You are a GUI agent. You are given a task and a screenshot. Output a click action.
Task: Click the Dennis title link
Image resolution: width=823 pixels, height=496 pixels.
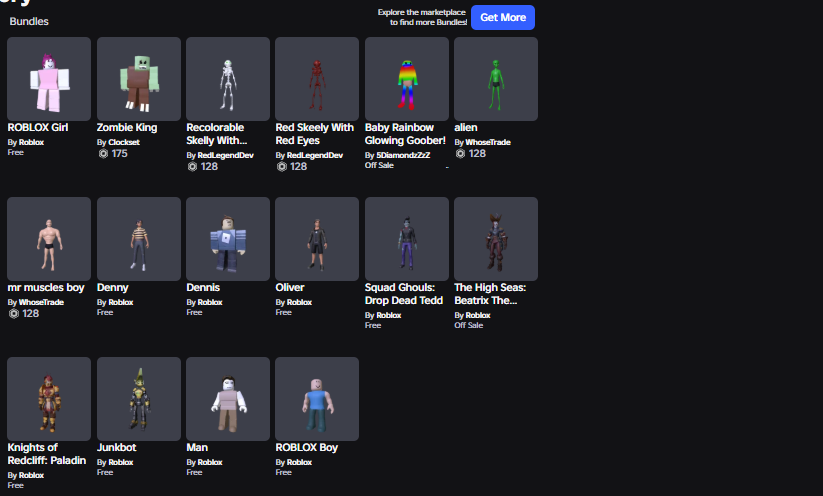coord(203,288)
